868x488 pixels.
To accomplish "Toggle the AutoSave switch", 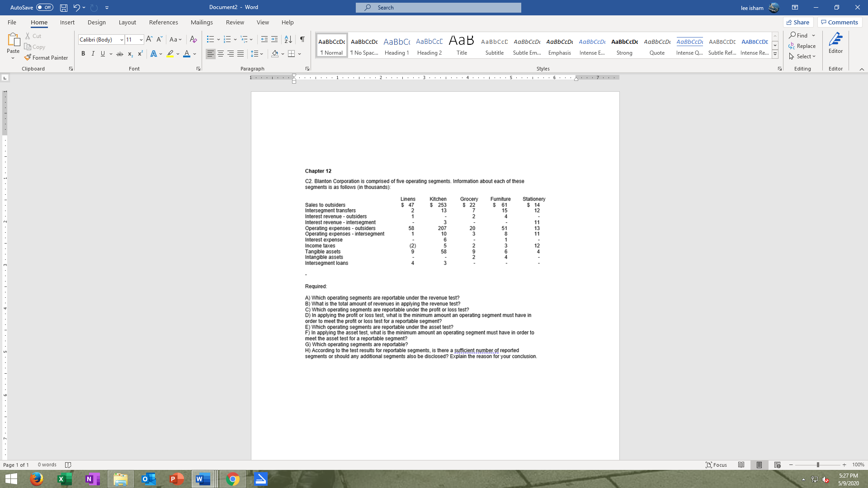I will pos(44,7).
